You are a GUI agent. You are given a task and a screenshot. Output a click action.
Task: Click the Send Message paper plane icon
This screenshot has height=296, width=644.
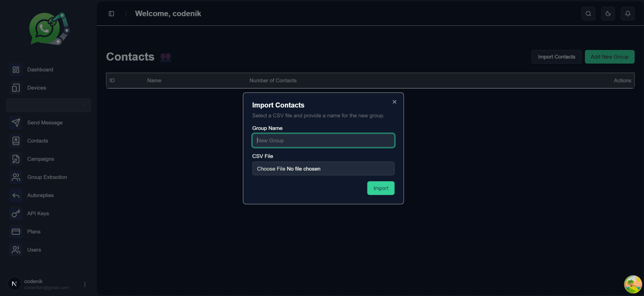(16, 123)
